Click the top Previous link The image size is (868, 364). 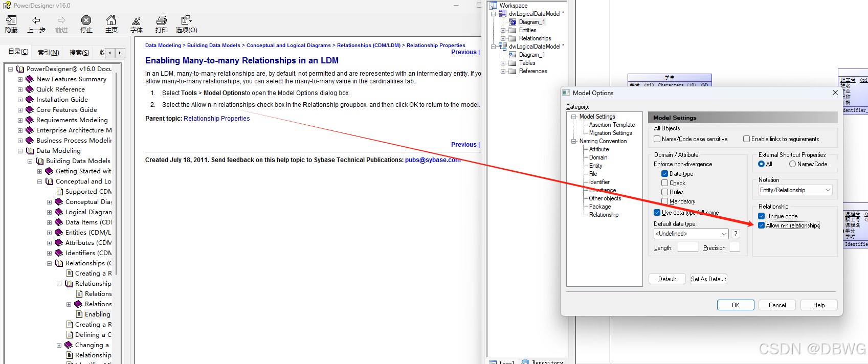point(463,52)
